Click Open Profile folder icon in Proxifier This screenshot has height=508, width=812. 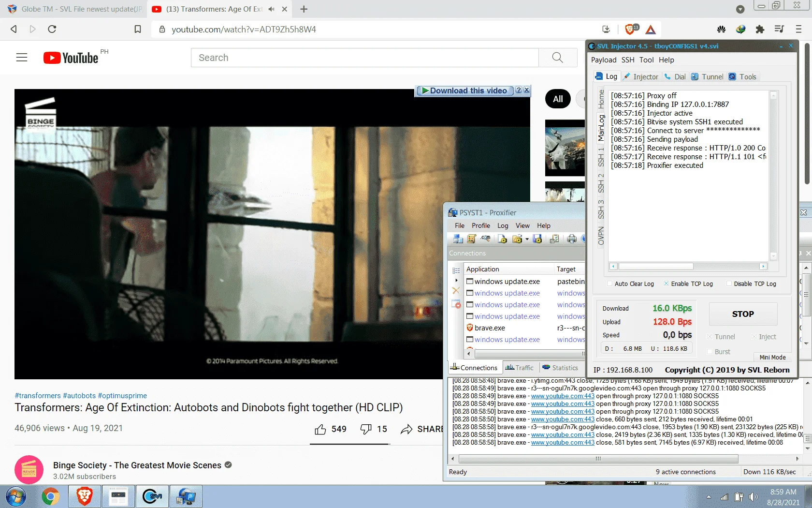tap(517, 239)
